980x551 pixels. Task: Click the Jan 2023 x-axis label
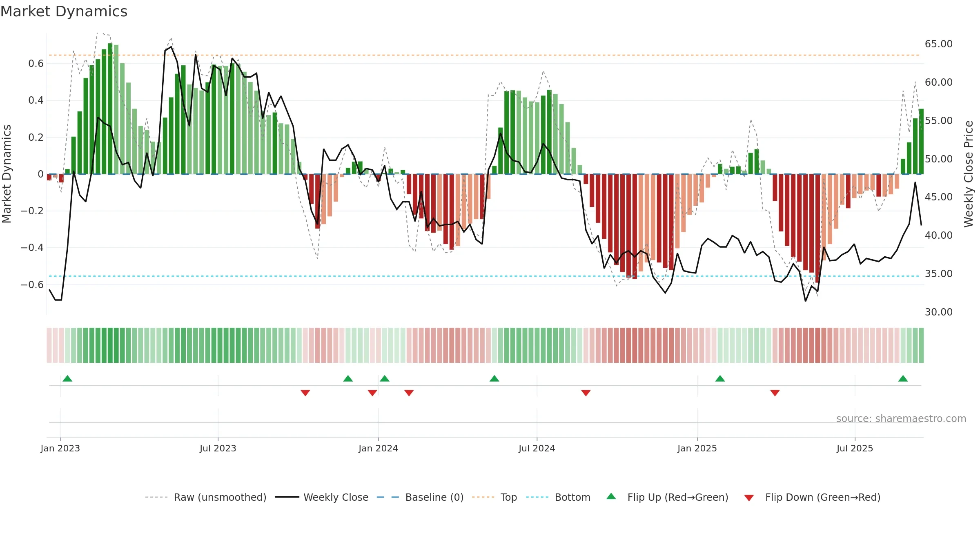tap(60, 448)
